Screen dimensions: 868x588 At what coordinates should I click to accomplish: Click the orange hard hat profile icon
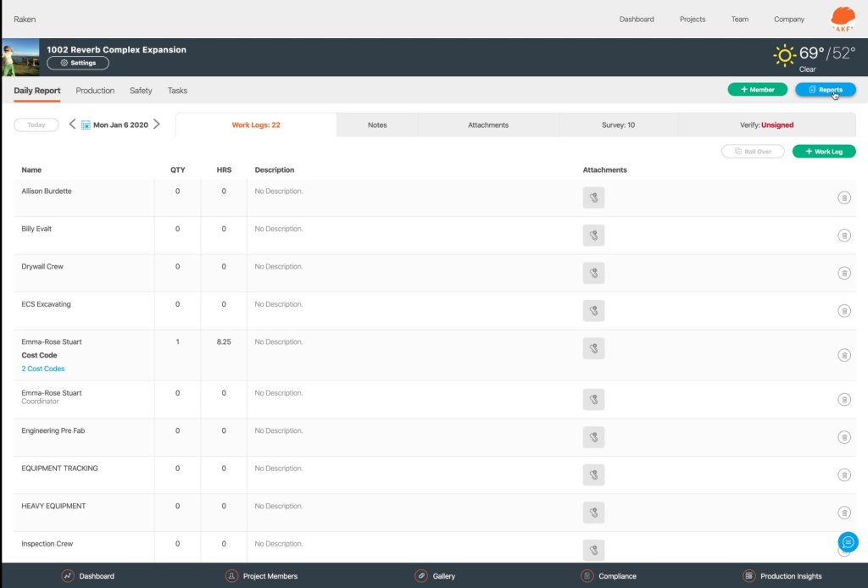coord(843,19)
